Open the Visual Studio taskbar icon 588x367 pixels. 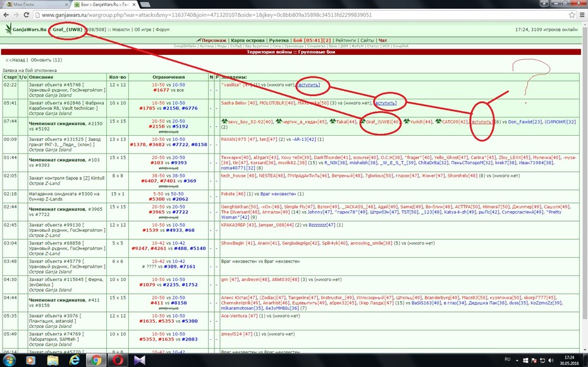tap(139, 360)
